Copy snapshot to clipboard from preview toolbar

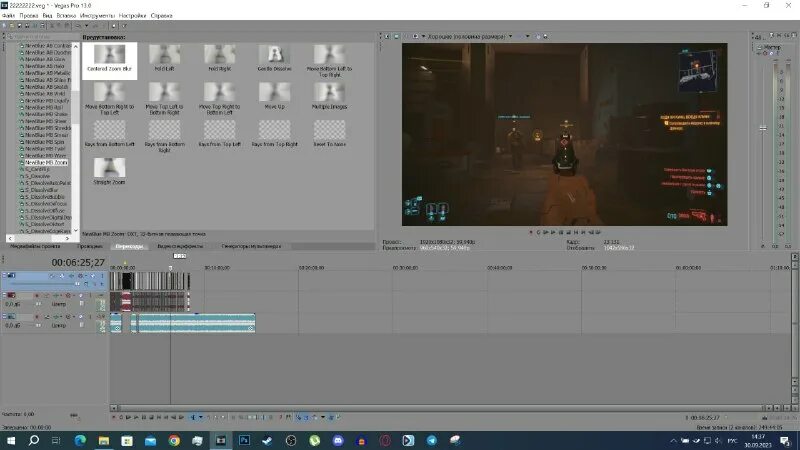point(539,36)
